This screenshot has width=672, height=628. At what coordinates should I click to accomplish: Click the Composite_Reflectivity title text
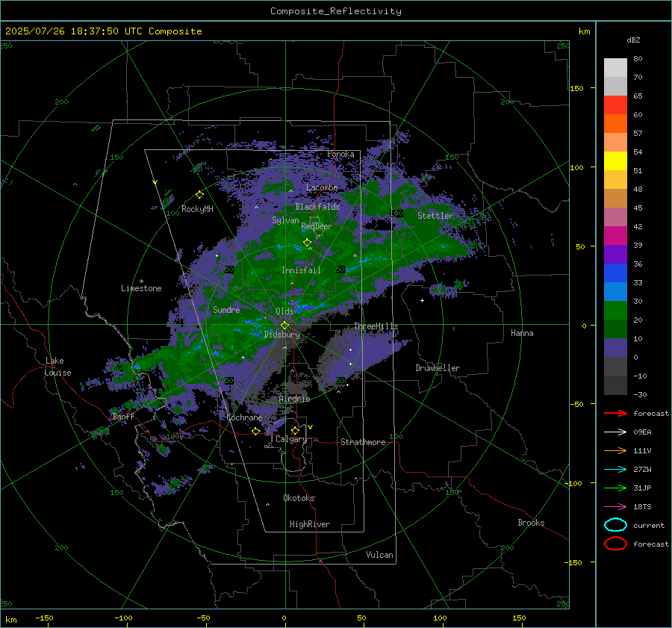pos(336,11)
